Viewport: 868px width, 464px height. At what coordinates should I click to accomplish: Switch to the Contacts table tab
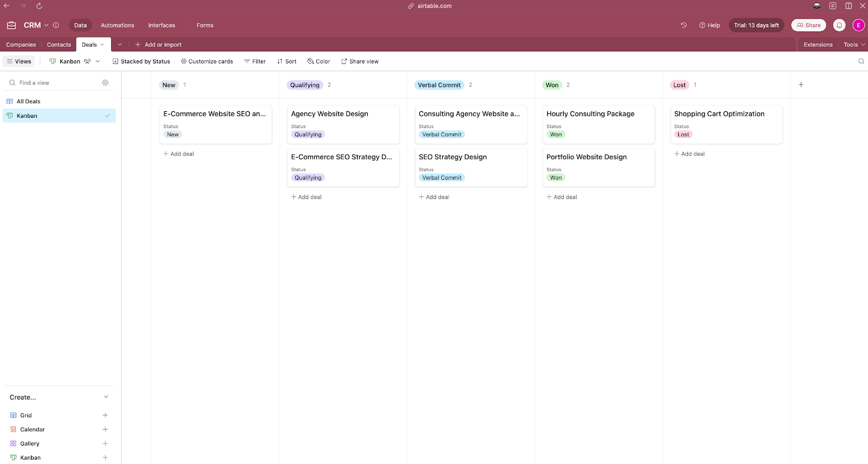pyautogui.click(x=59, y=45)
